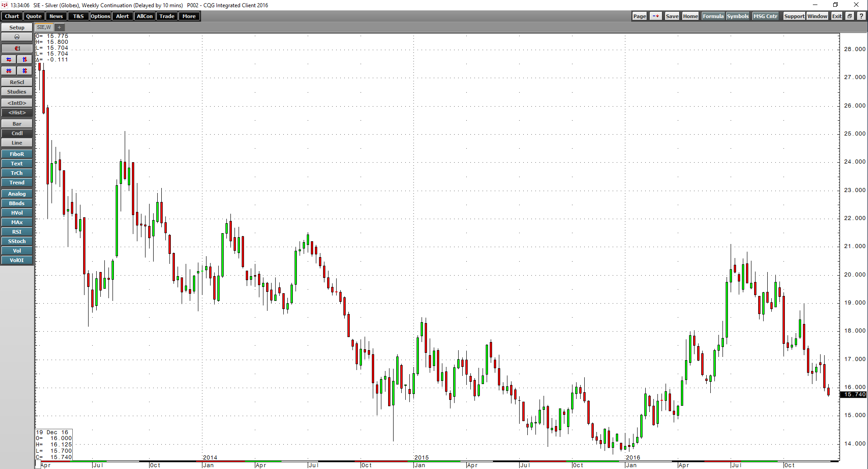868x469 pixels.
Task: Toggle the SStoch slow stochastic study
Action: pos(17,241)
